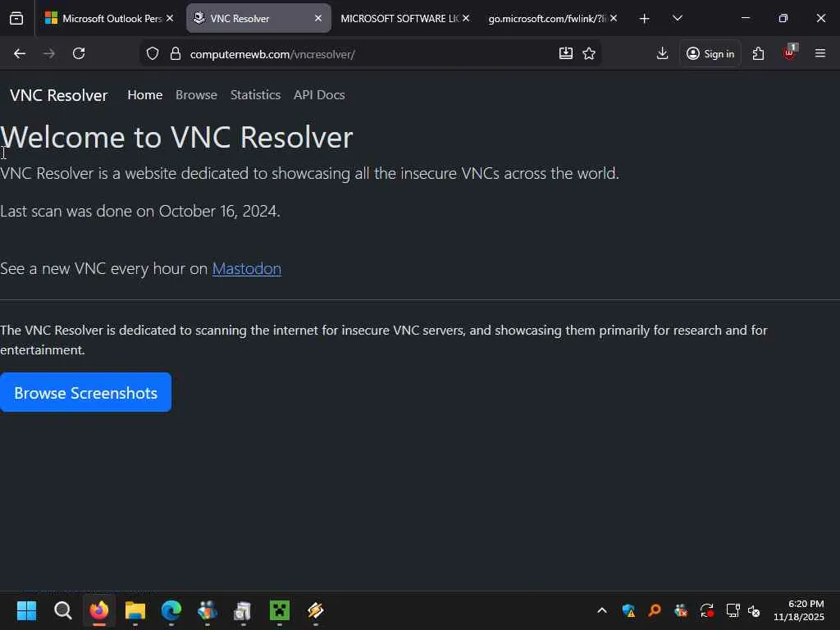Click the Sign in account button
The height and width of the screenshot is (630, 840).
710,53
